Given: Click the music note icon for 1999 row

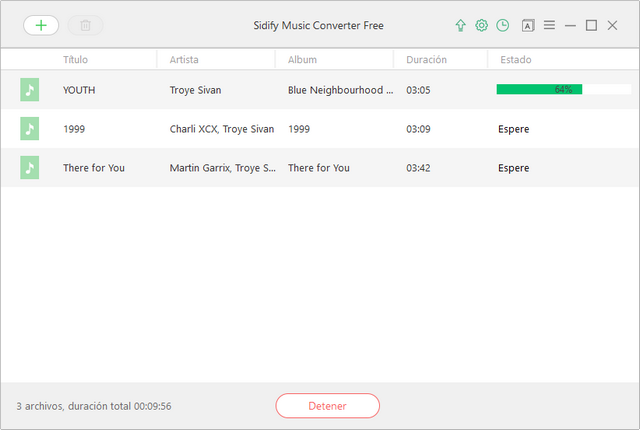Looking at the screenshot, I should coord(29,129).
